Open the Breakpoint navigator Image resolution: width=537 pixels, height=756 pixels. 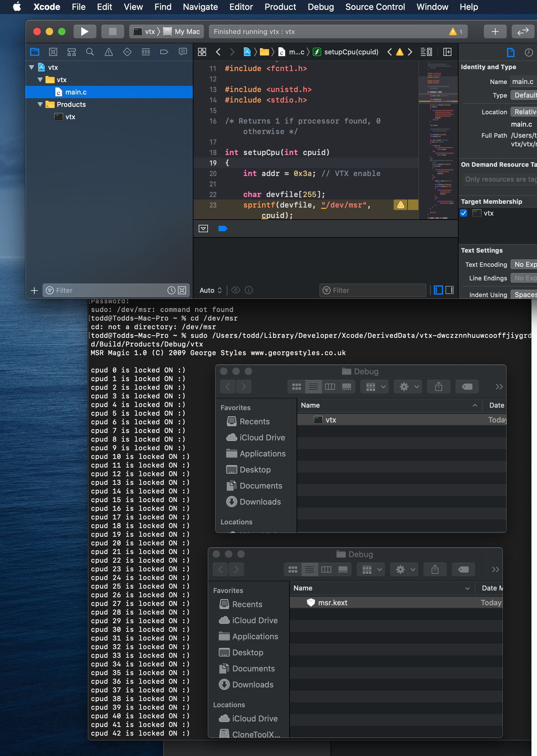point(164,52)
